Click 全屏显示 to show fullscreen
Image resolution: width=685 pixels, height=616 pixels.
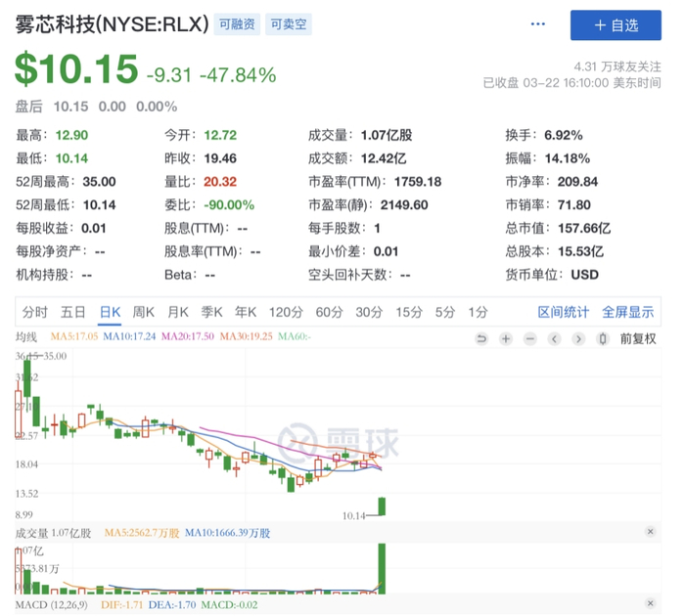[x=627, y=312]
